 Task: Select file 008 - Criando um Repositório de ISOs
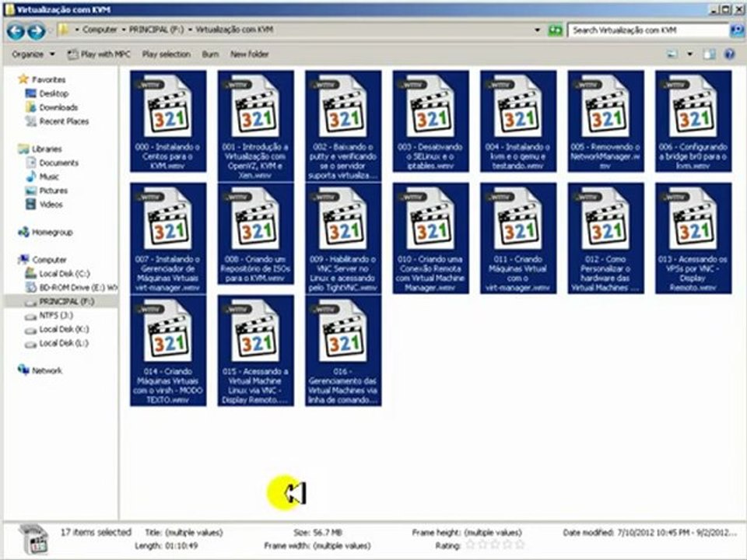(x=255, y=233)
